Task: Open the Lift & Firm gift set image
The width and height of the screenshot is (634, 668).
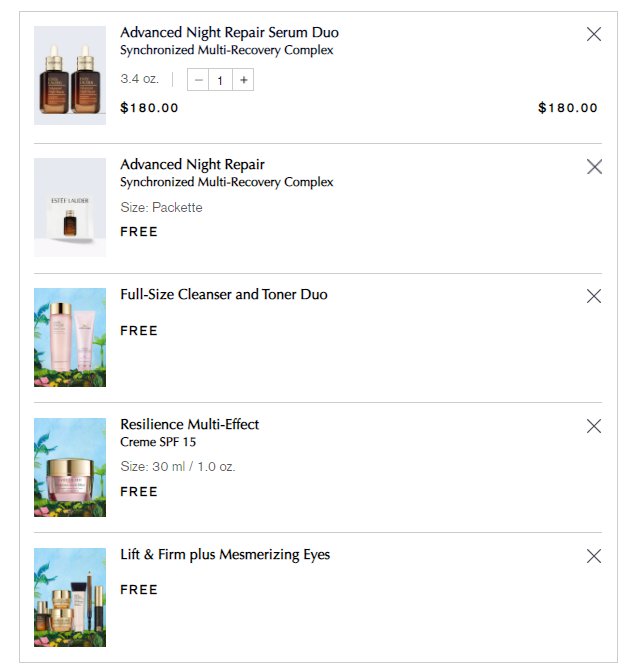Action: pyautogui.click(x=70, y=597)
